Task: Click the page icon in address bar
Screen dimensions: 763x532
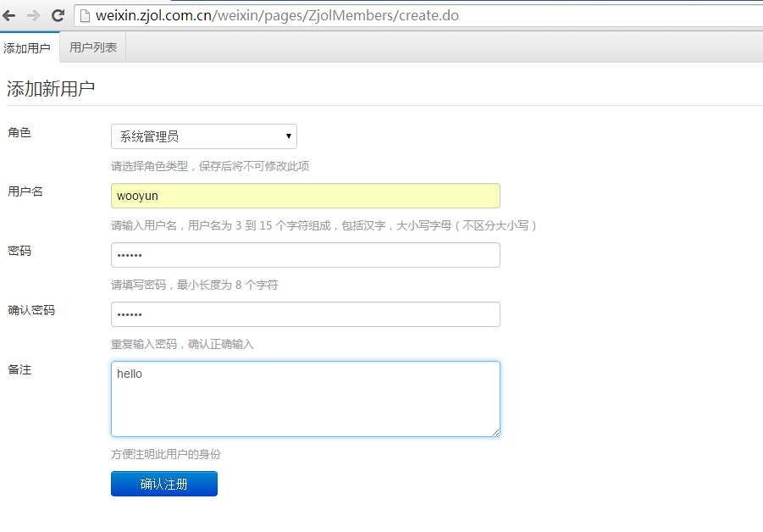Action: pos(86,16)
